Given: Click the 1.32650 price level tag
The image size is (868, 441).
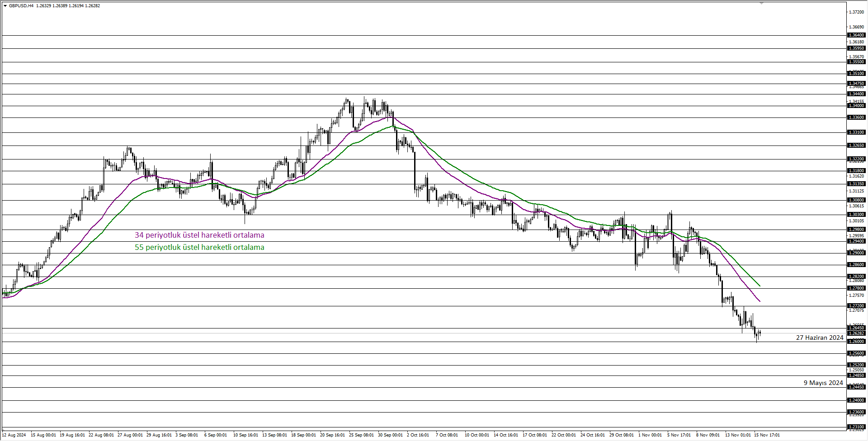Looking at the screenshot, I should pos(856,145).
